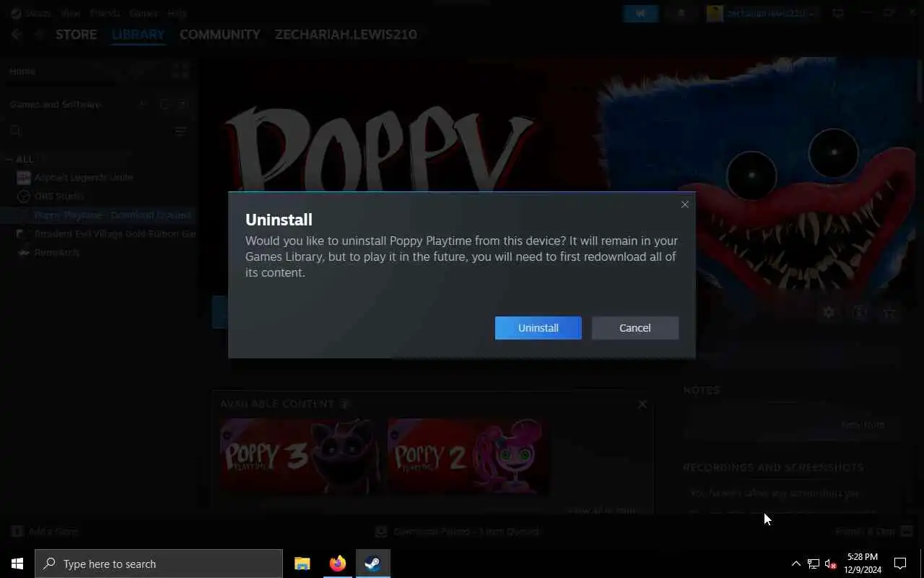Screen dimensions: 924x578
Task: Open the game settings gear icon
Action: coord(829,312)
